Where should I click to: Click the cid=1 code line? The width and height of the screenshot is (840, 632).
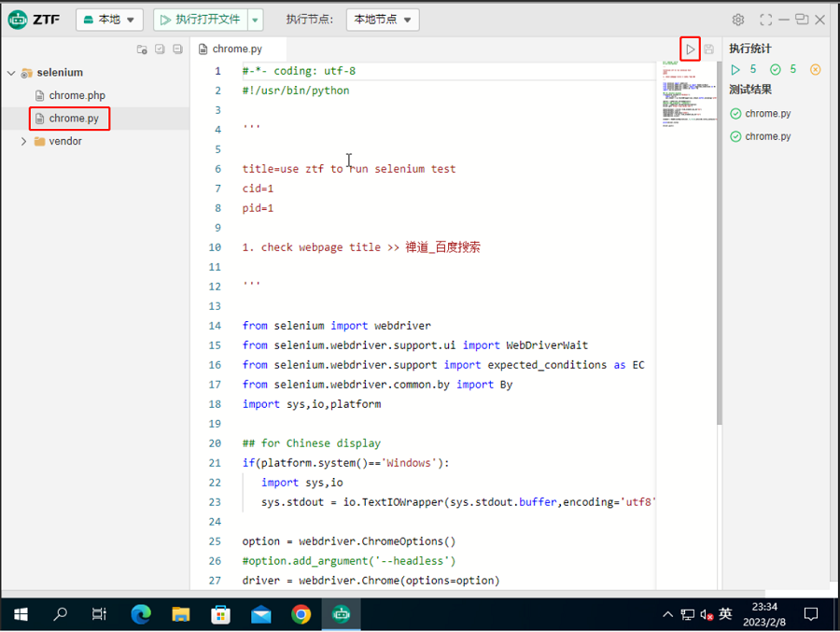tap(258, 189)
